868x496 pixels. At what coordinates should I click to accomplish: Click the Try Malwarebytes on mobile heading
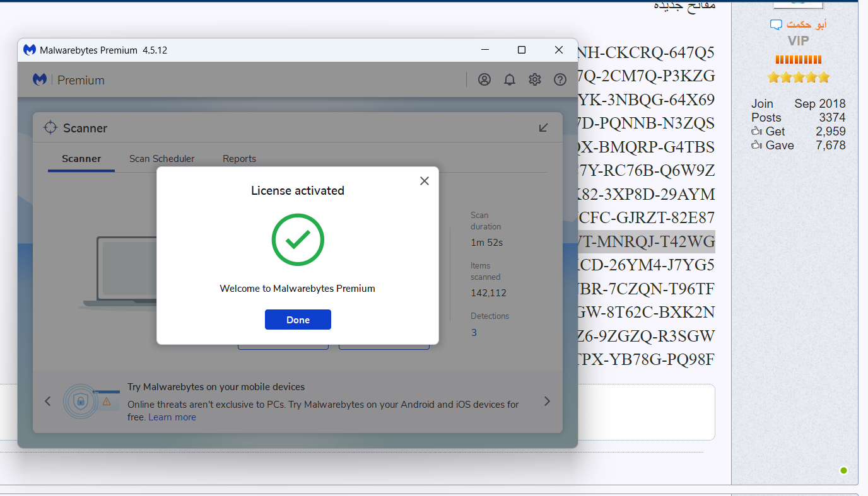pyautogui.click(x=216, y=386)
